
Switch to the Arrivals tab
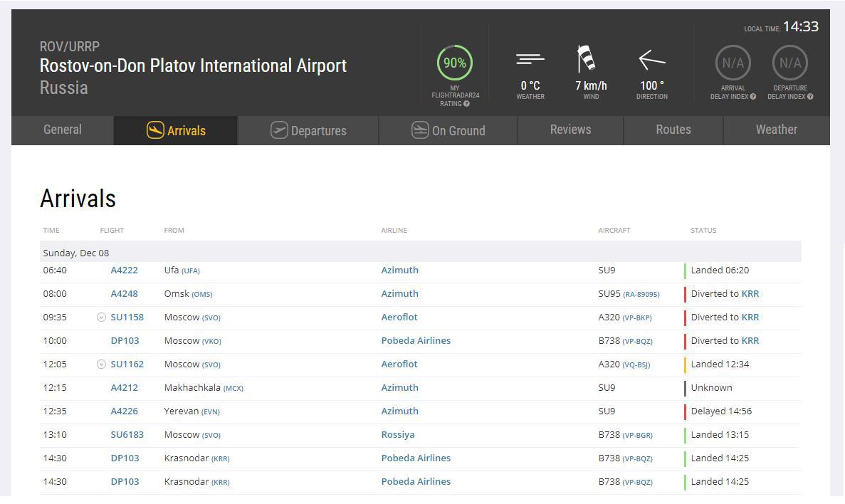(x=176, y=130)
